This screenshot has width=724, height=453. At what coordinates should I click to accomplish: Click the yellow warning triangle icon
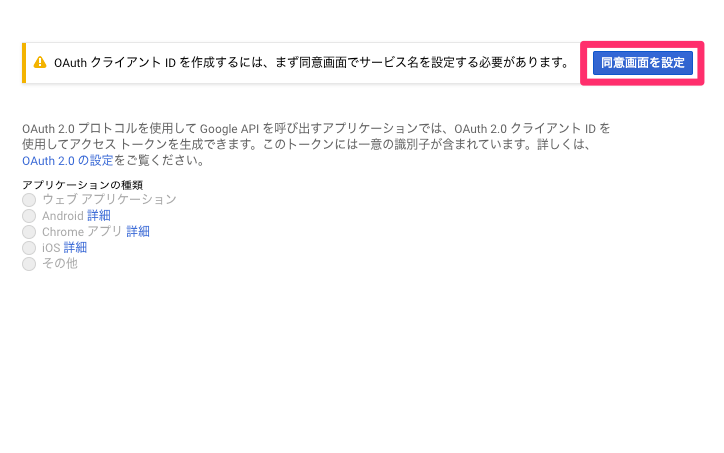pos(40,62)
